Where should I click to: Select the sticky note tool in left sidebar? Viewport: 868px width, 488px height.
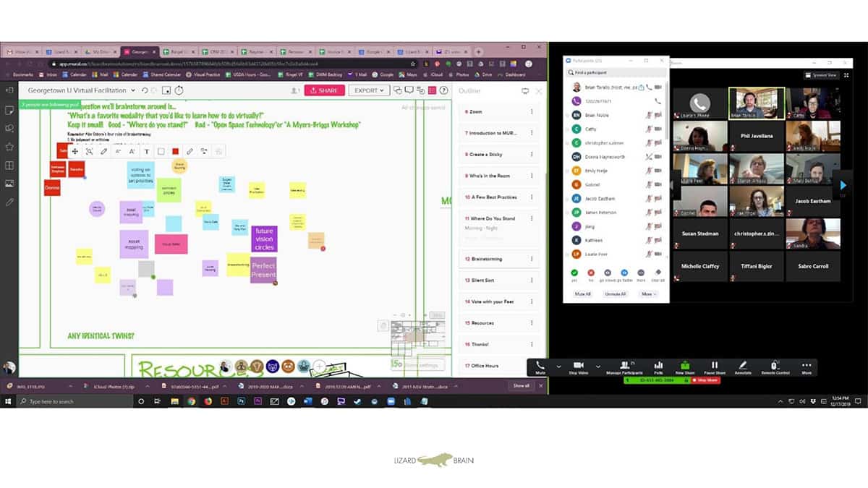pyautogui.click(x=9, y=110)
